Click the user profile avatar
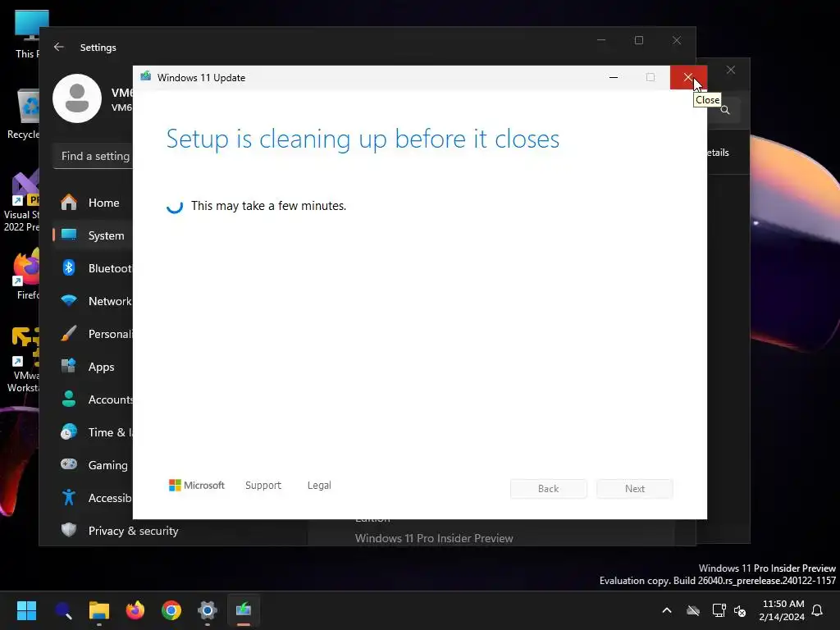Screen dimensions: 840x630 click(77, 98)
